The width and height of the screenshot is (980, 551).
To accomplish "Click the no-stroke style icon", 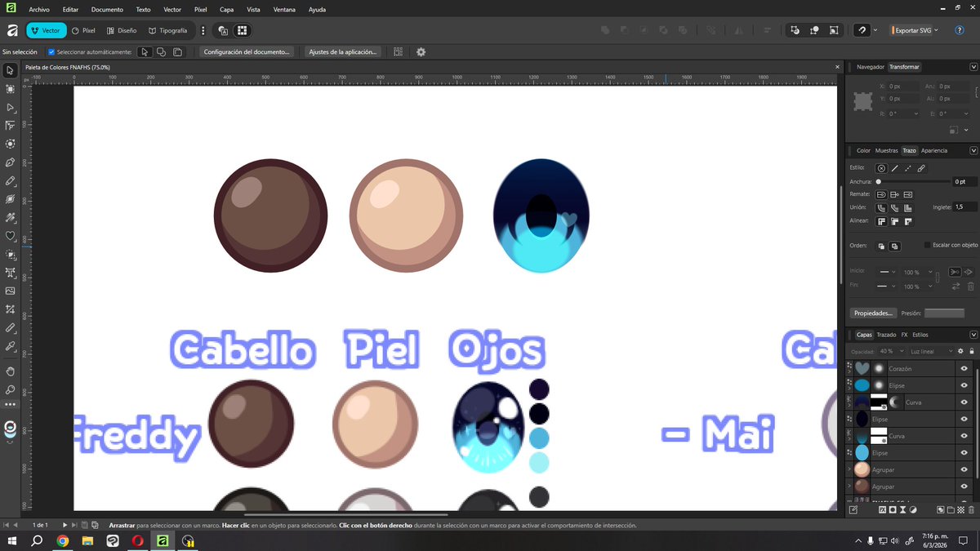I will tap(881, 168).
